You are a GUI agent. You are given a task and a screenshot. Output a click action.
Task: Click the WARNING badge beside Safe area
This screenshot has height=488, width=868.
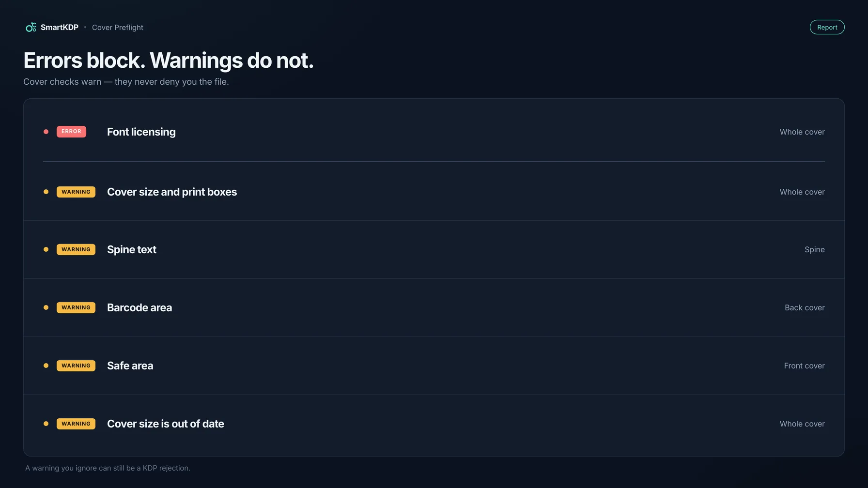(x=76, y=366)
